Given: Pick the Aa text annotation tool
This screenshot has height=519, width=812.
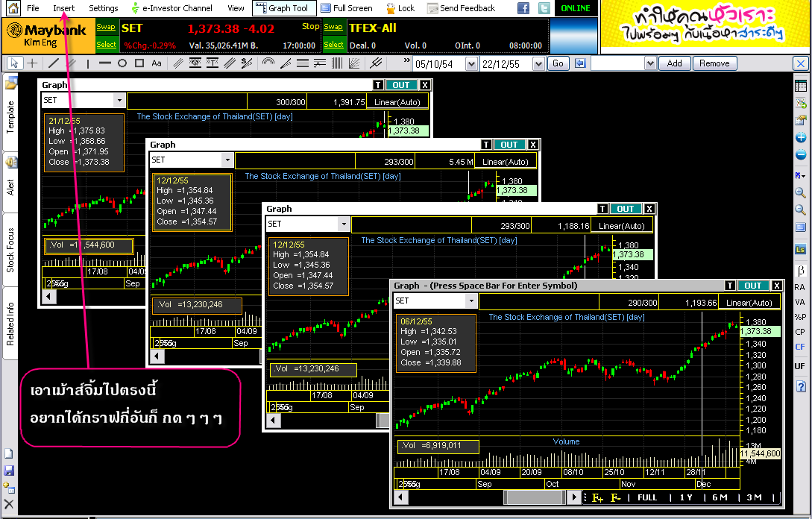Looking at the screenshot, I should point(157,63).
